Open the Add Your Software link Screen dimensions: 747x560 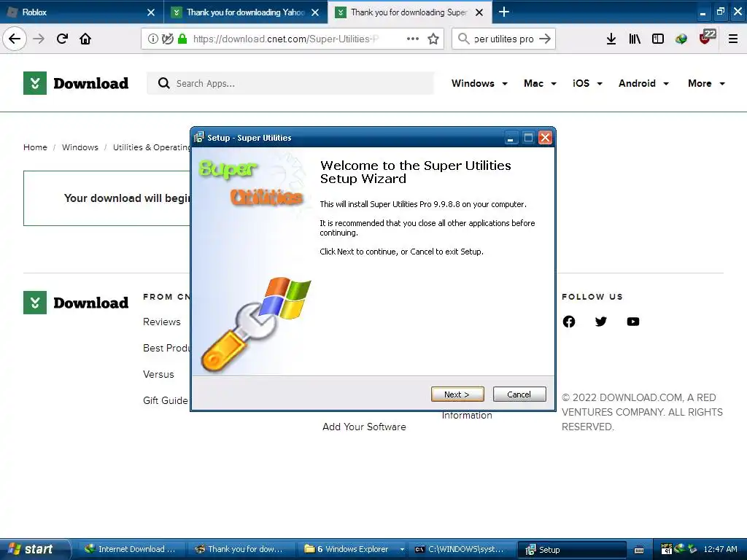pos(364,427)
